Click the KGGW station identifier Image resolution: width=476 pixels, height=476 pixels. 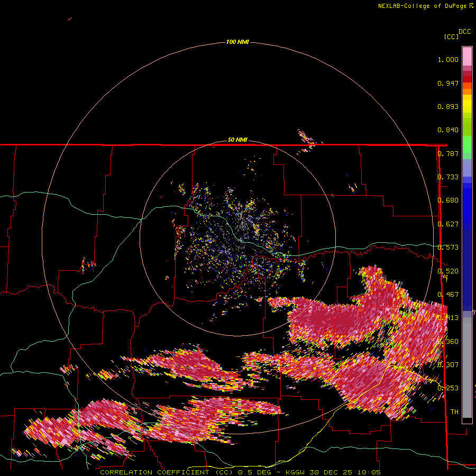tap(296, 472)
